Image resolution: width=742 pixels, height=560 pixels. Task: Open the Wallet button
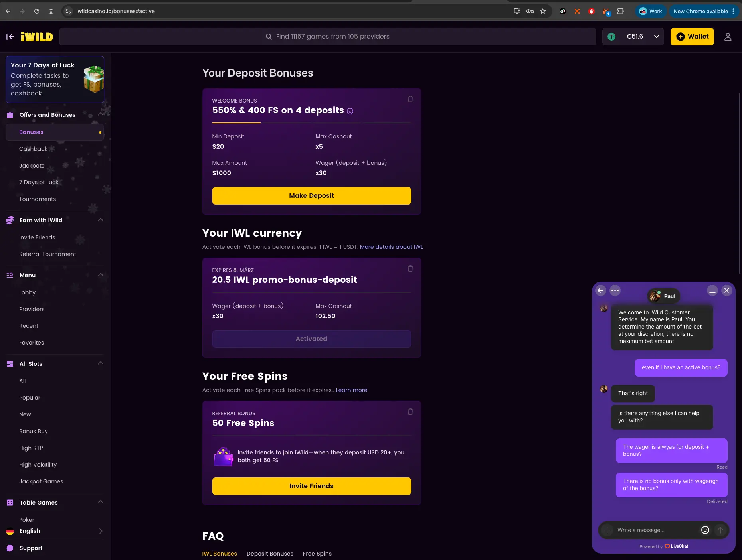692,37
